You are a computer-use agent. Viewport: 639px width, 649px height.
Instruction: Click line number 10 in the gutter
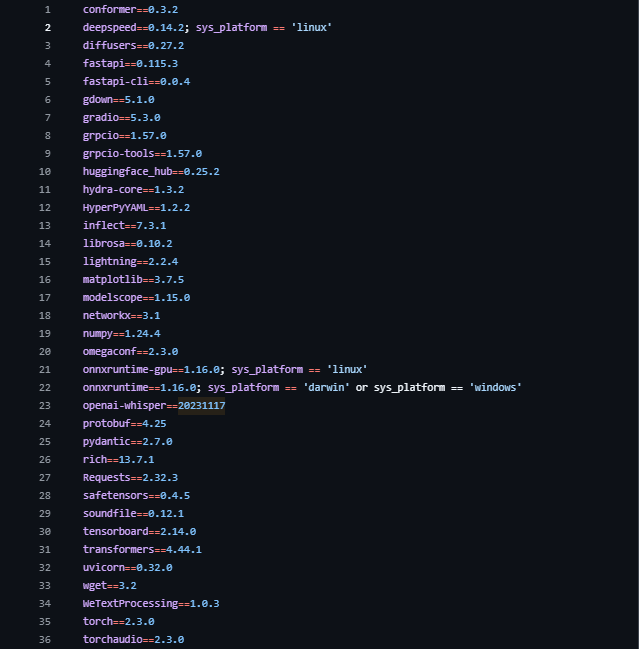click(x=44, y=171)
